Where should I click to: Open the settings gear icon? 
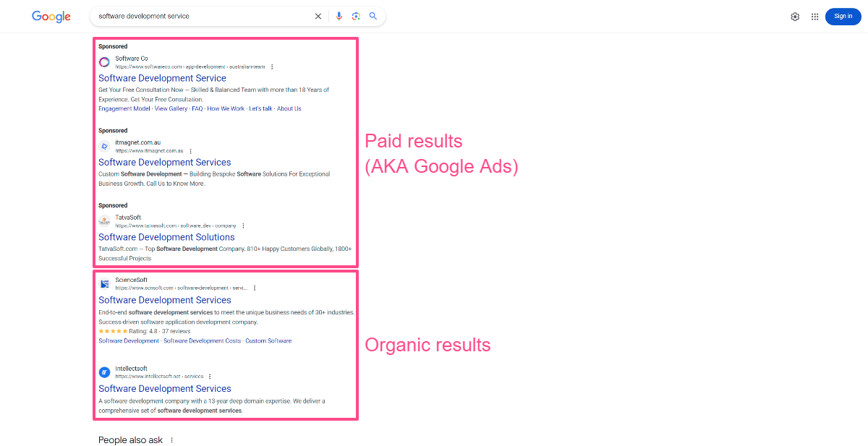[795, 17]
